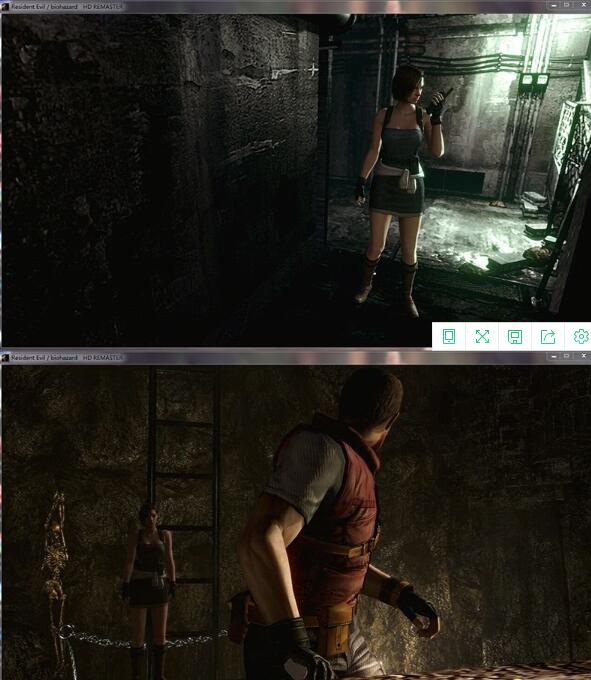Viewport: 591px width, 680px height.
Task: Close the lower Resident Evil window
Action: (583, 356)
